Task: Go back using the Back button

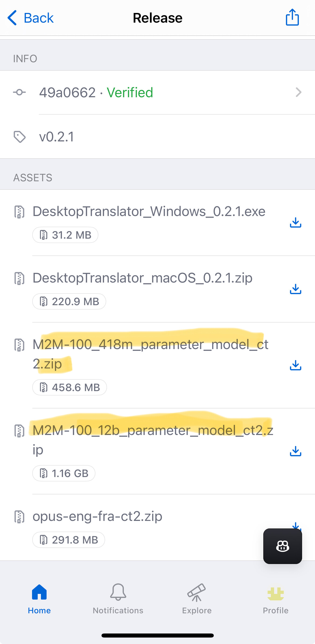Action: [x=30, y=18]
